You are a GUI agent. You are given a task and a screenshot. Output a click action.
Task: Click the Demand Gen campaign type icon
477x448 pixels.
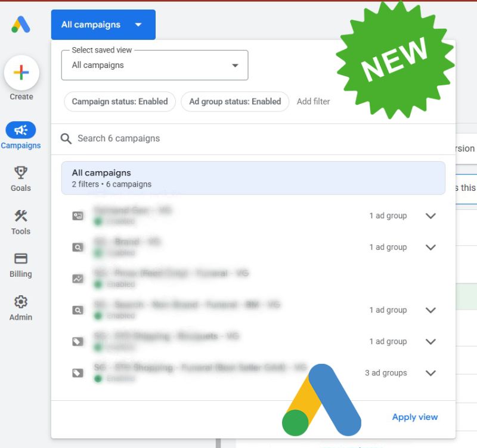[78, 216]
